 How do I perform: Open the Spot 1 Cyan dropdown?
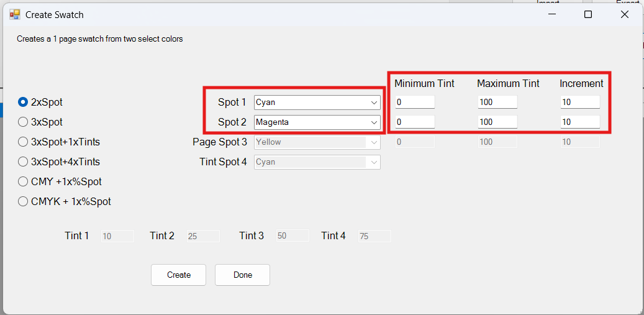[317, 103]
